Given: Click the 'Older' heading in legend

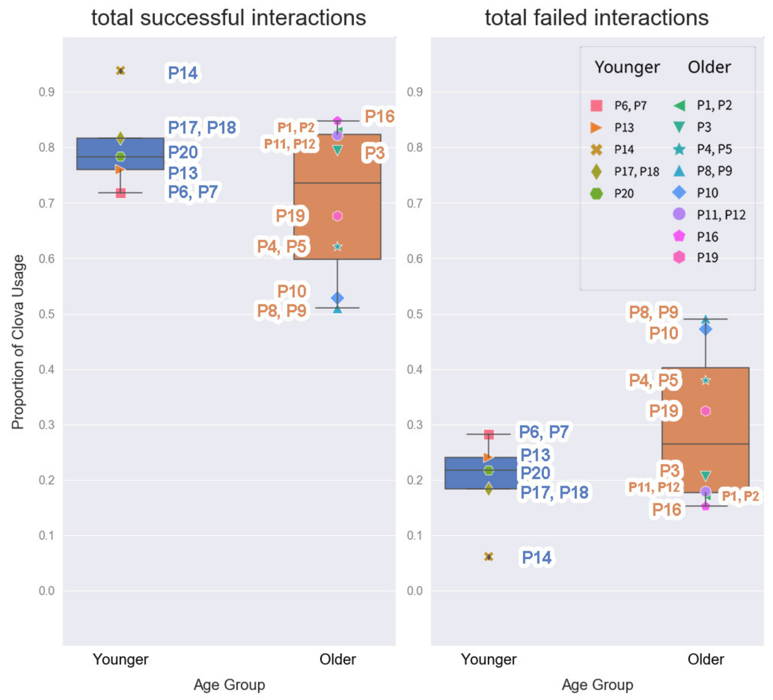Looking at the screenshot, I should (x=709, y=67).
